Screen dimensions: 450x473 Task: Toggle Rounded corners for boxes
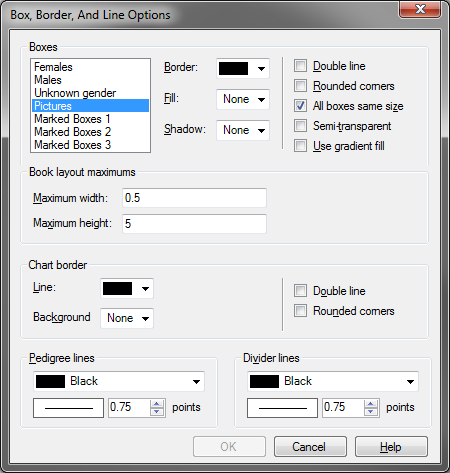(300, 86)
